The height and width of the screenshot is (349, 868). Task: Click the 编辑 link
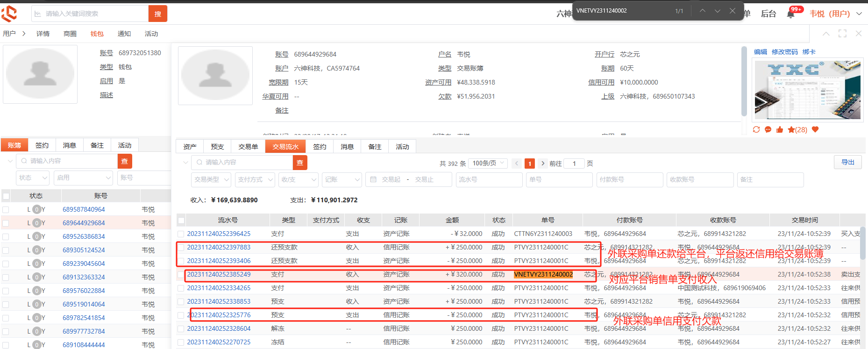(760, 52)
